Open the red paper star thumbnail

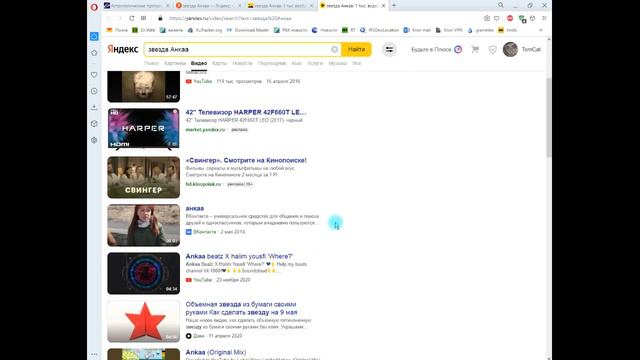click(x=144, y=321)
